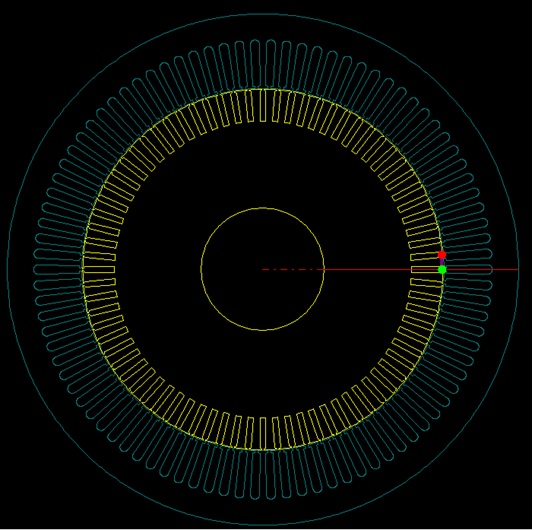Image resolution: width=540 pixels, height=530 pixels.
Task: Select the yellow rotor outer circumference circle
Action: click(263, 269)
